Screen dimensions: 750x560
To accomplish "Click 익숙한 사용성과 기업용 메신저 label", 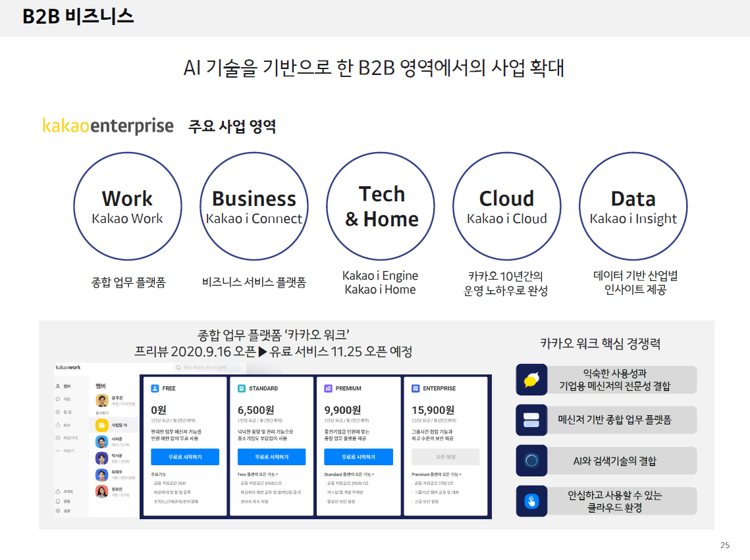I will coord(614,380).
